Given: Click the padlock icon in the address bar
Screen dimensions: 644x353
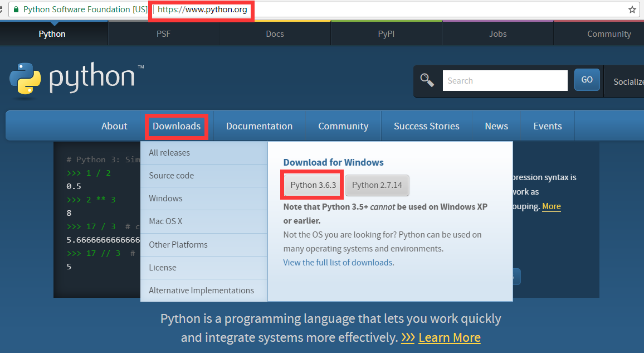Looking at the screenshot, I should point(15,9).
